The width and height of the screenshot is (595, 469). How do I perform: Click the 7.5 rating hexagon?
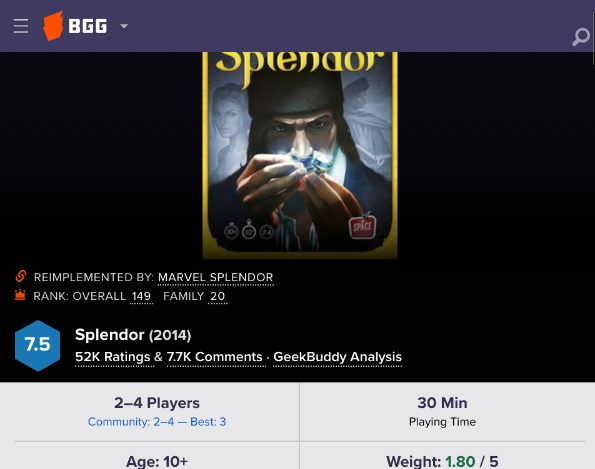tap(38, 345)
